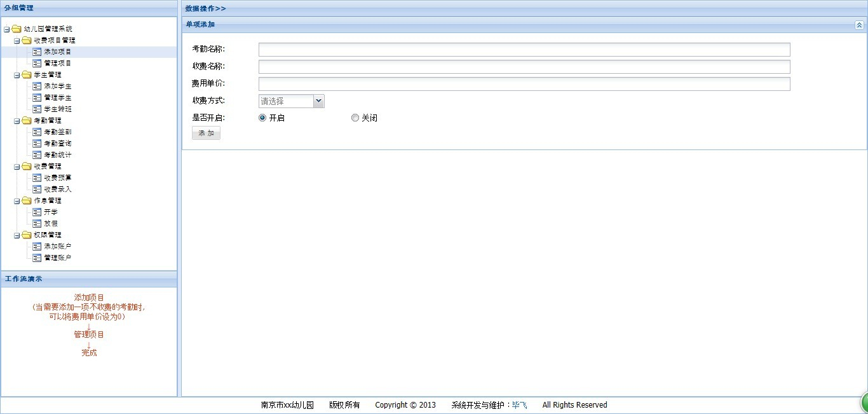The height and width of the screenshot is (414, 868).
Task: Click into the 考勤名称 text field
Action: click(524, 50)
